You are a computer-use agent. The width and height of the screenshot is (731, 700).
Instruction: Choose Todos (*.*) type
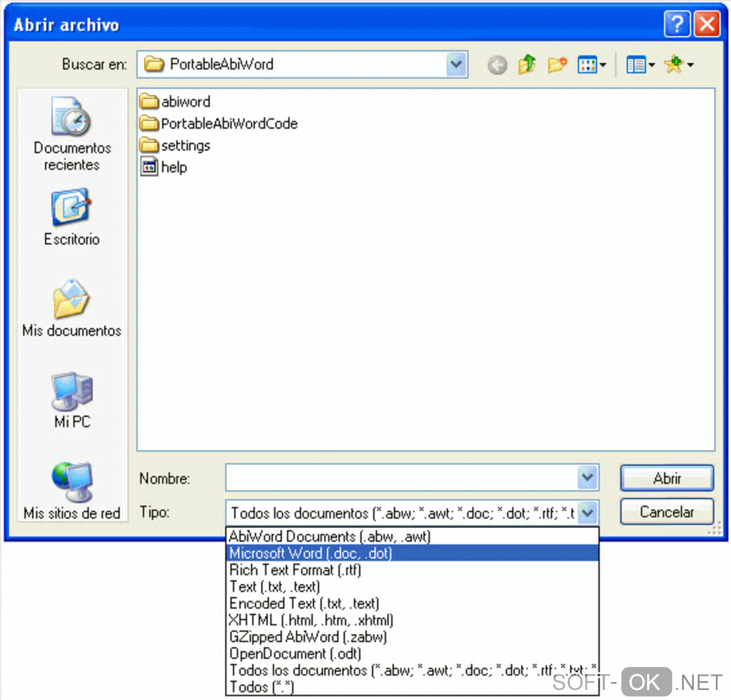point(412,687)
